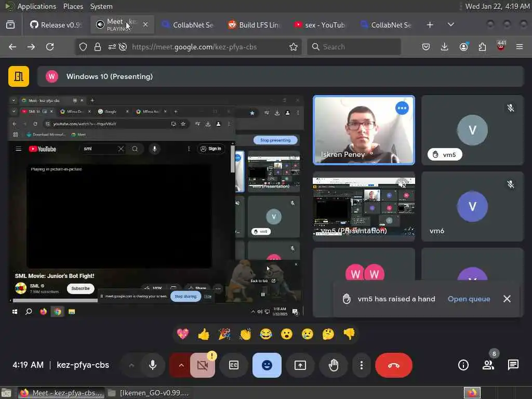Image resolution: width=532 pixels, height=399 pixels.
Task: Send laughing with tears reaction
Action: pyautogui.click(x=266, y=334)
